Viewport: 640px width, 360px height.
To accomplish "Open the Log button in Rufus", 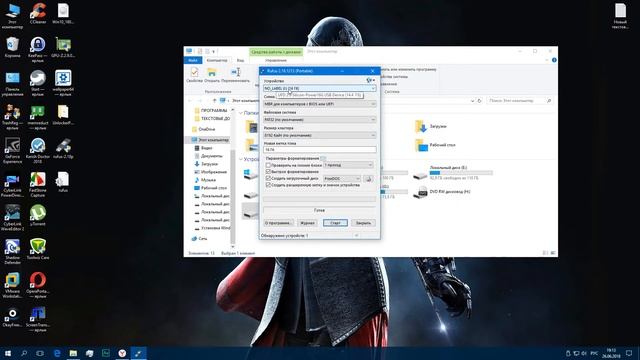I will [307, 223].
